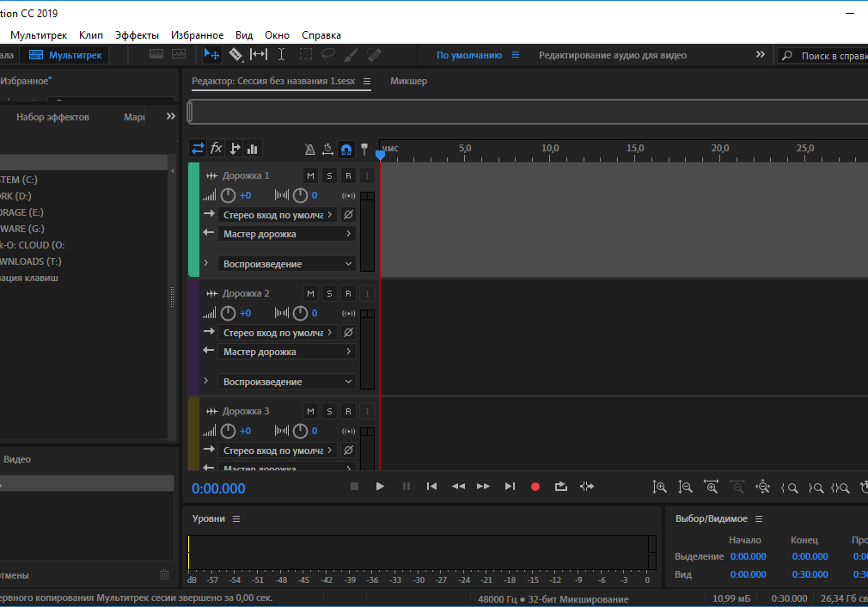Toggle the Inputs/Outputs view icon
The height and width of the screenshot is (607, 868).
coord(198,149)
